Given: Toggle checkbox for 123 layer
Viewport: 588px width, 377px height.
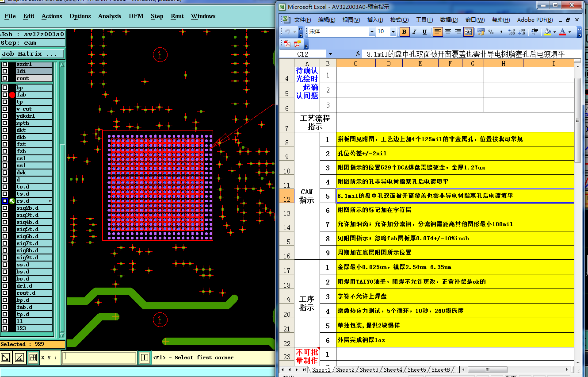Looking at the screenshot, I should click(5, 328).
